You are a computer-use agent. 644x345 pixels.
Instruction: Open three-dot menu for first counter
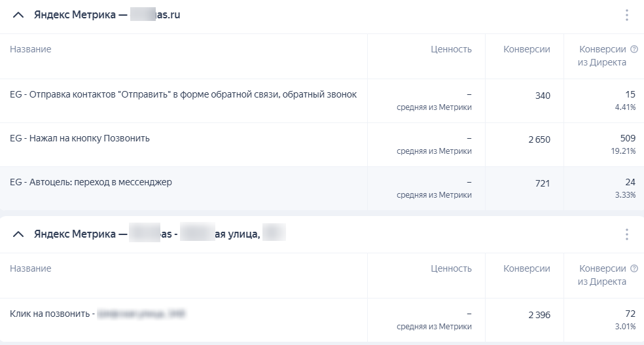tap(626, 15)
